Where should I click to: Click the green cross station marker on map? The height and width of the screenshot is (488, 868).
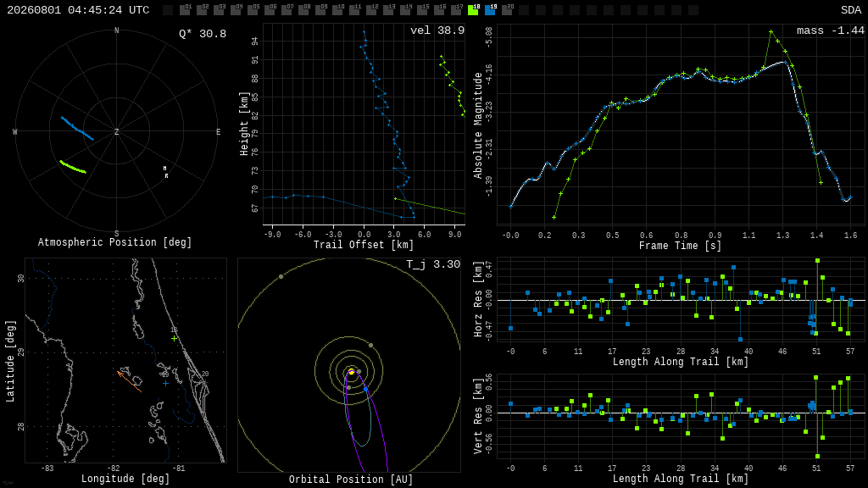[175, 338]
